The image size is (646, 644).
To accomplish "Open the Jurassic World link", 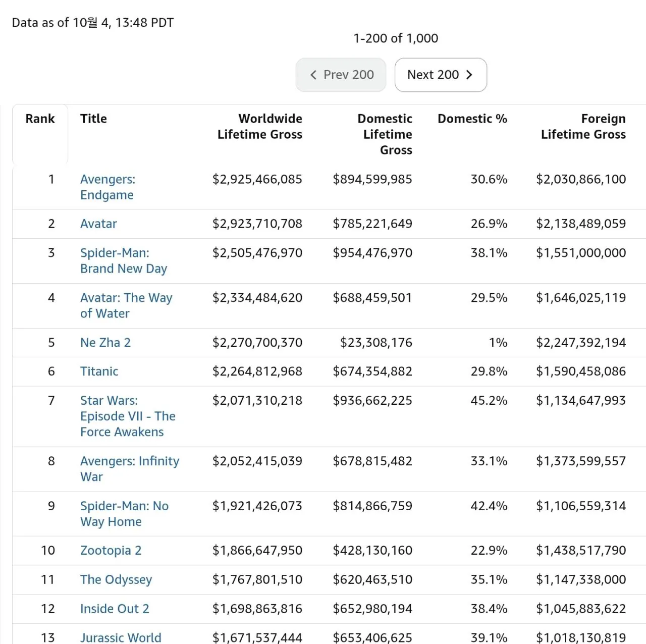I will click(x=121, y=637).
